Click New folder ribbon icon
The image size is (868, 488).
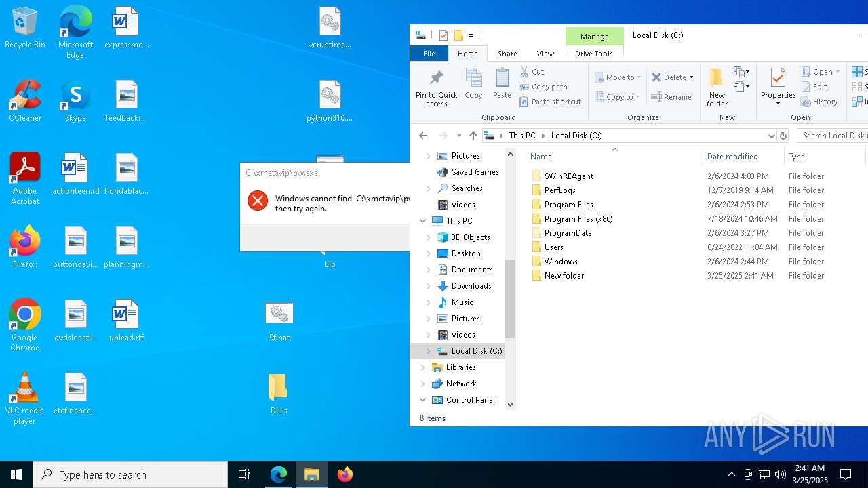click(x=717, y=87)
